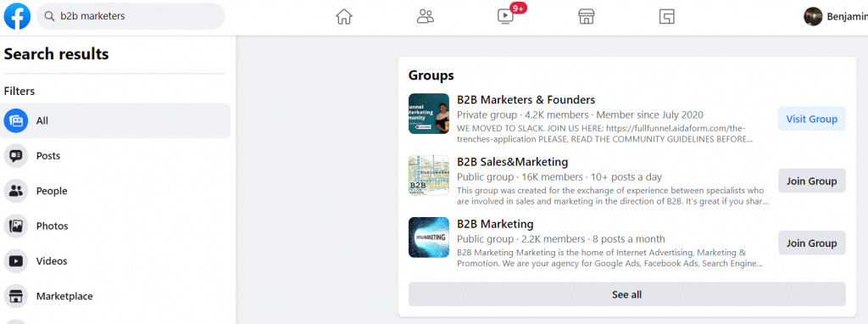Select the All filter icon
This screenshot has height=324, width=868.
16,120
